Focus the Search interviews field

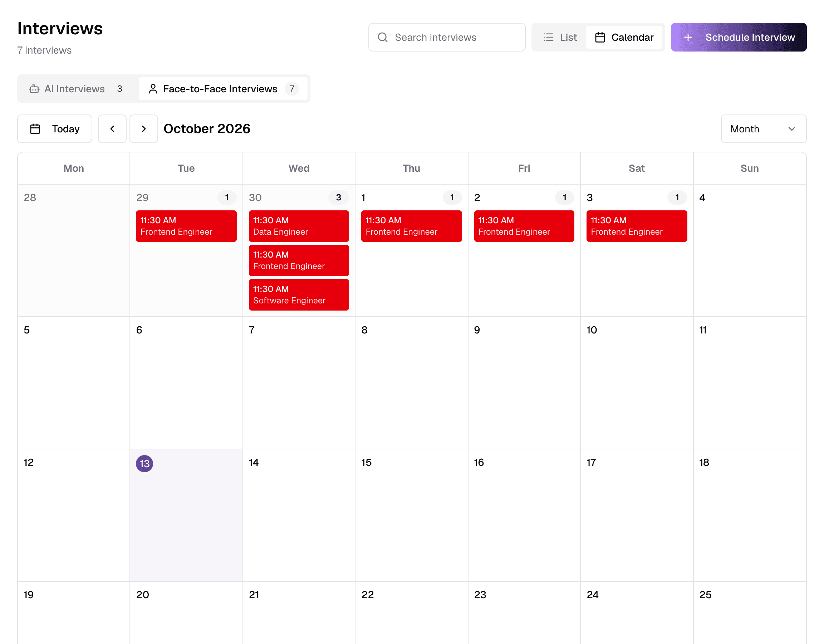click(x=447, y=37)
